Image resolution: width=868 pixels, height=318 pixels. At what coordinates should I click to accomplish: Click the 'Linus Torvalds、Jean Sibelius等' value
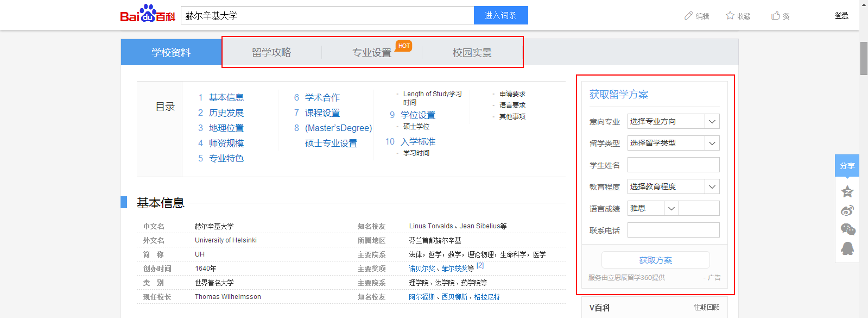(x=458, y=226)
